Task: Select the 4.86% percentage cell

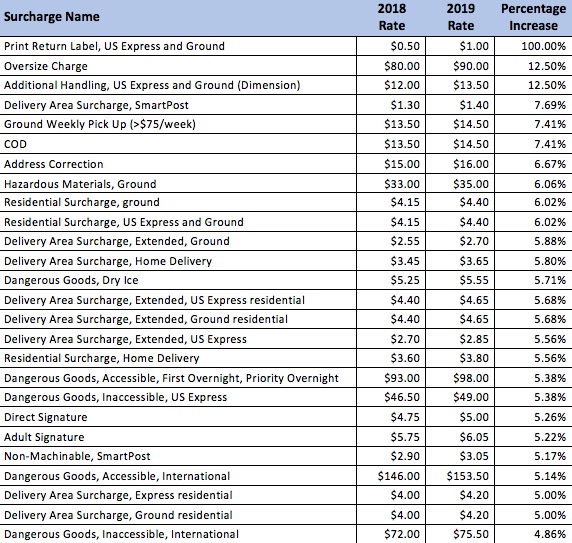Action: 533,534
